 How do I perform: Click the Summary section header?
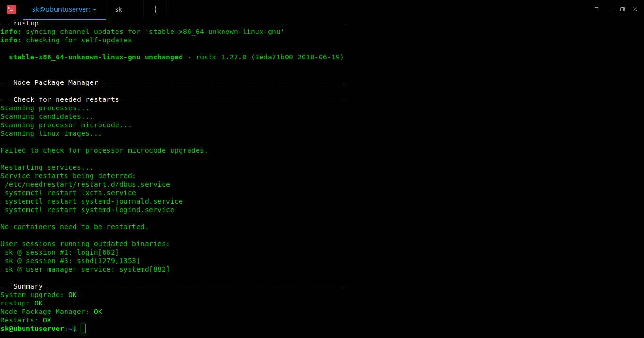[28, 286]
